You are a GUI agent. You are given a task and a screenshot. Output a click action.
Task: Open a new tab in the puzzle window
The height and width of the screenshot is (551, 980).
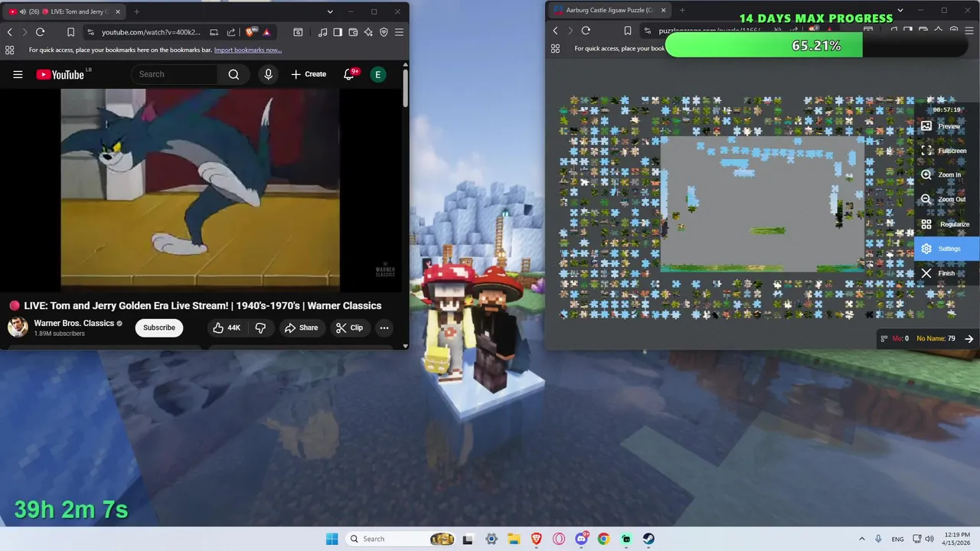click(682, 11)
